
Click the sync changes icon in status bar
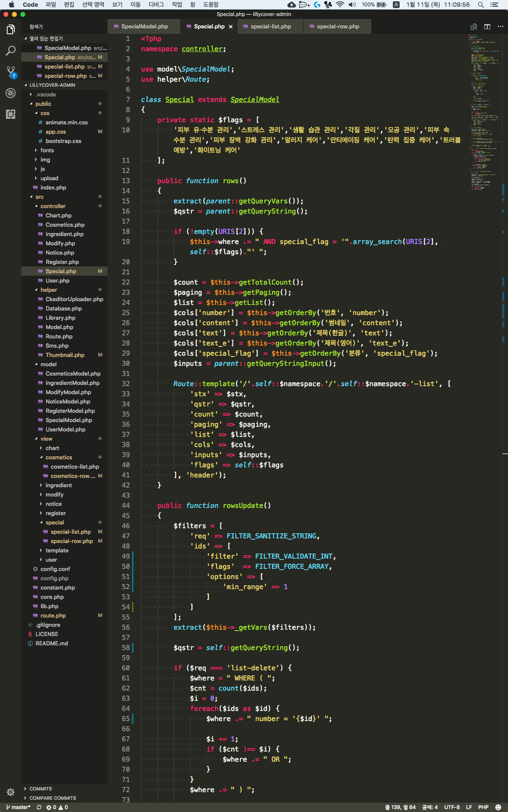[39, 807]
